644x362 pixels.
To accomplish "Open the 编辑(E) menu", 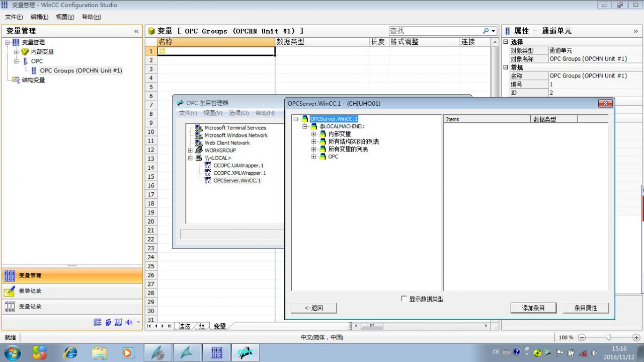I will coord(39,17).
